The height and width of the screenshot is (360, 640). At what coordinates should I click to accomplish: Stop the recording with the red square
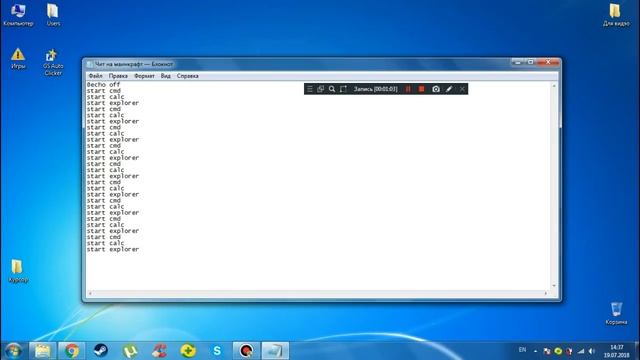click(x=422, y=89)
